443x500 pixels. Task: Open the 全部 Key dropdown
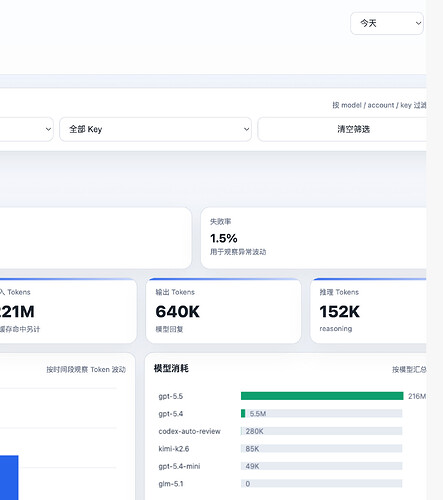(x=155, y=129)
